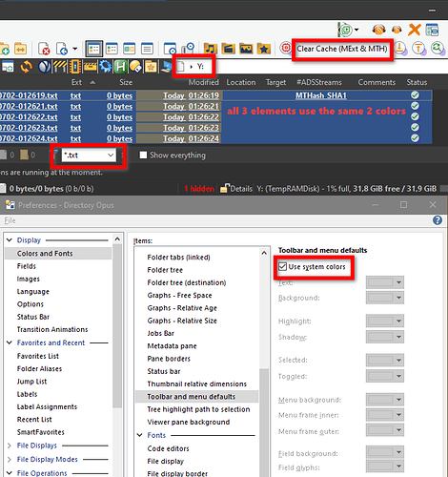The width and height of the screenshot is (448, 477).
Task: Select Colors and Fonts page
Action: [45, 254]
